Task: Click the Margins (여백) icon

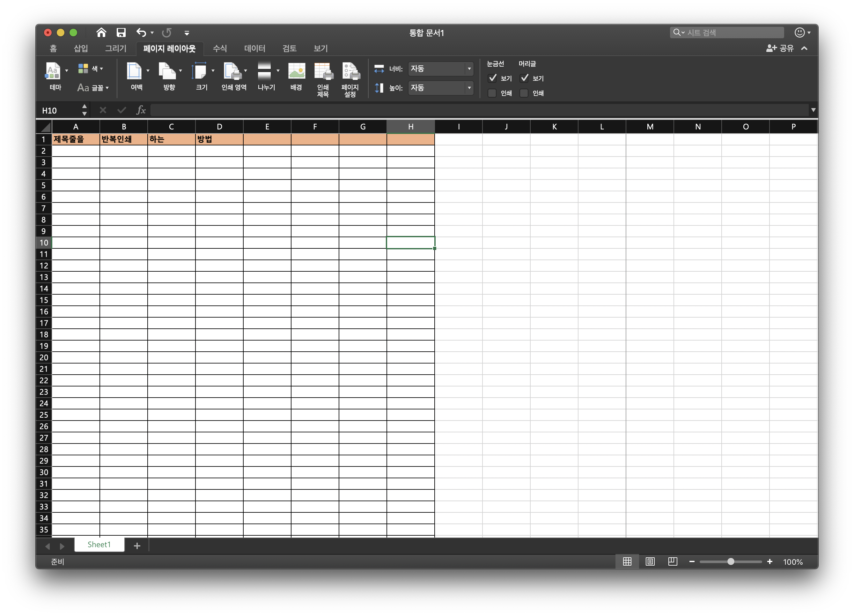Action: 134,71
